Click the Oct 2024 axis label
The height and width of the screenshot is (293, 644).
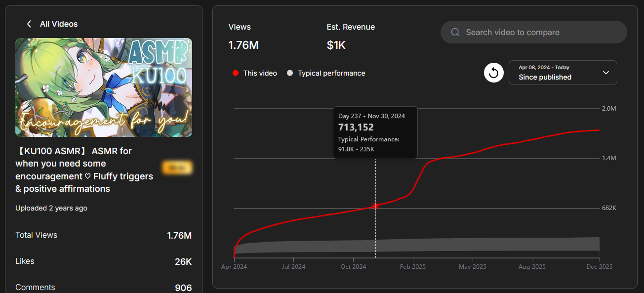pyautogui.click(x=353, y=266)
